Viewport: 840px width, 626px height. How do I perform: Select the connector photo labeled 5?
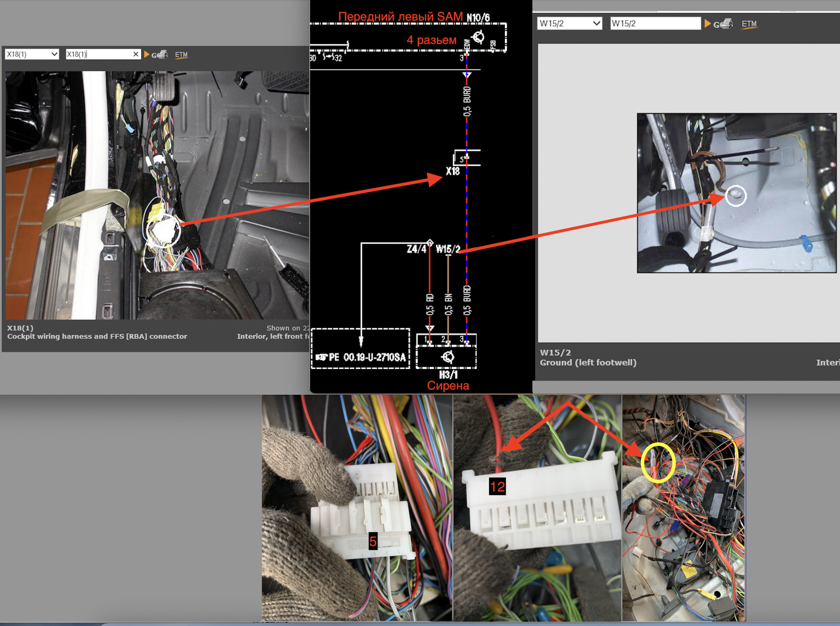357,508
